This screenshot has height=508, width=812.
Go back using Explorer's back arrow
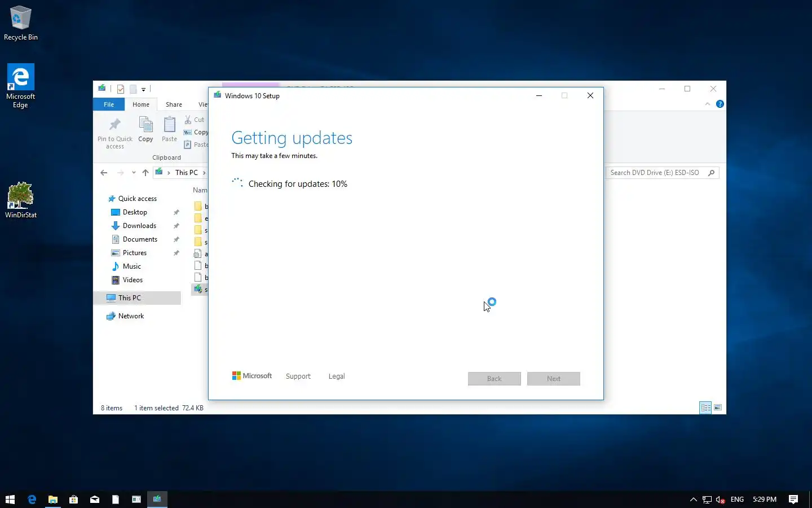(104, 173)
